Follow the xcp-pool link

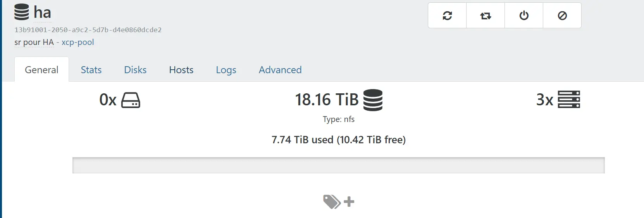pyautogui.click(x=77, y=42)
